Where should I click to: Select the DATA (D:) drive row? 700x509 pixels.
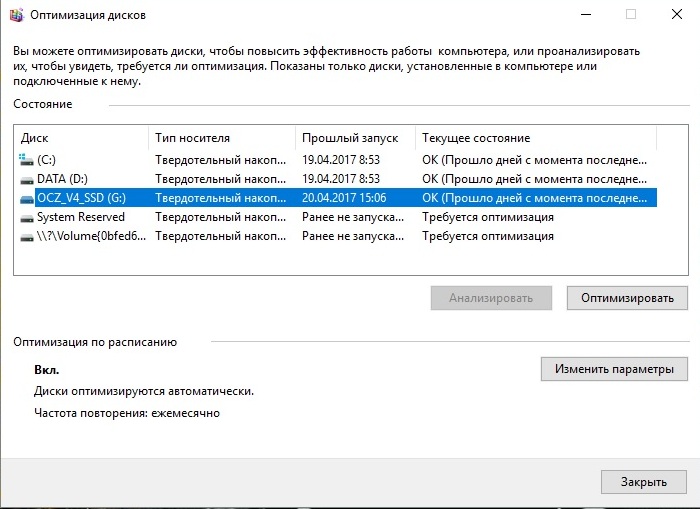[338, 179]
